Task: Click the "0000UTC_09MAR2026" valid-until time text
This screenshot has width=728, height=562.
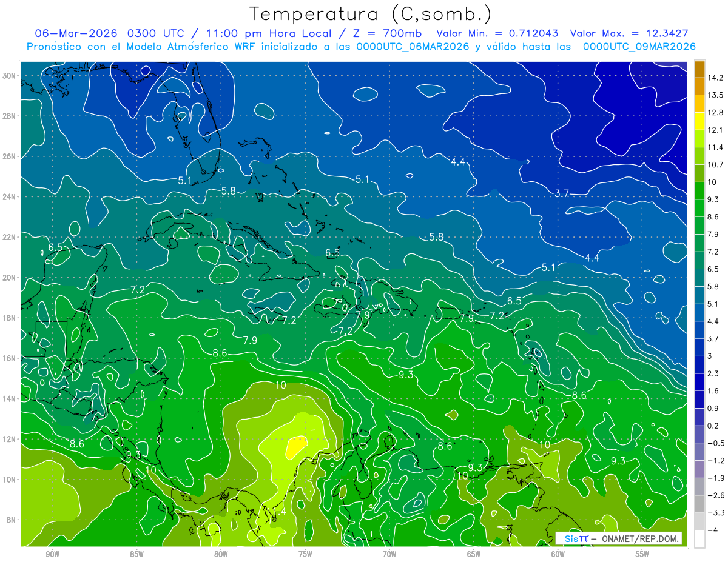Action: 638,47
